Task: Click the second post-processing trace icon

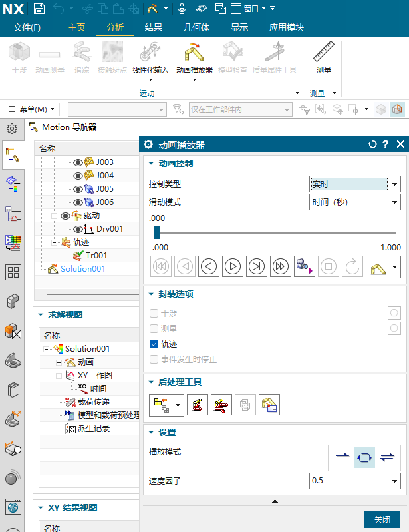Action: coord(198,405)
